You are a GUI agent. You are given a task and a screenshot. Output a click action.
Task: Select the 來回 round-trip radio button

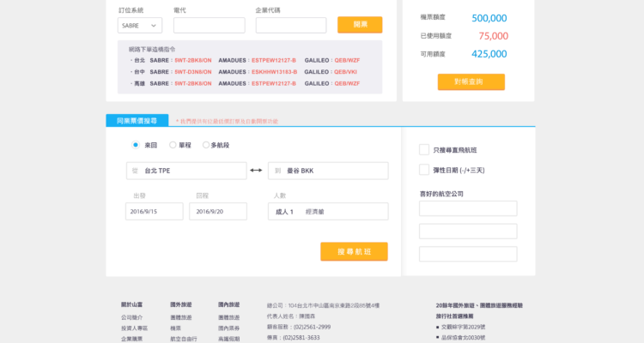pos(136,146)
